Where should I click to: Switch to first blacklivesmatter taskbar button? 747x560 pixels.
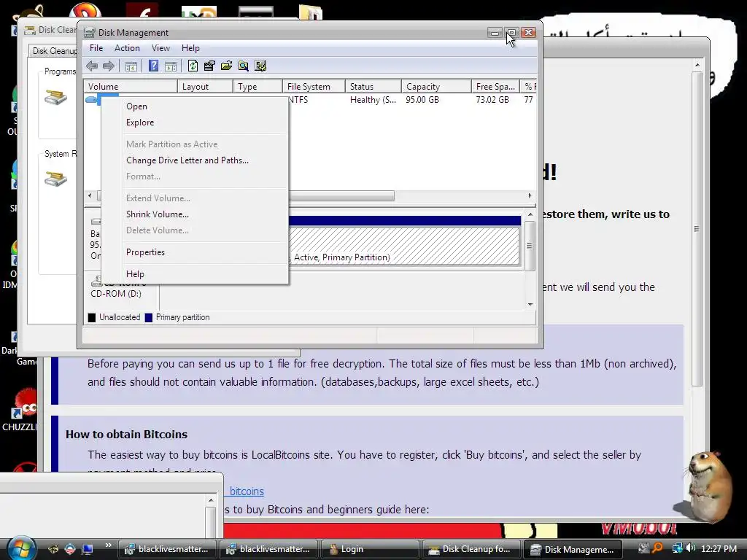[x=167, y=549]
